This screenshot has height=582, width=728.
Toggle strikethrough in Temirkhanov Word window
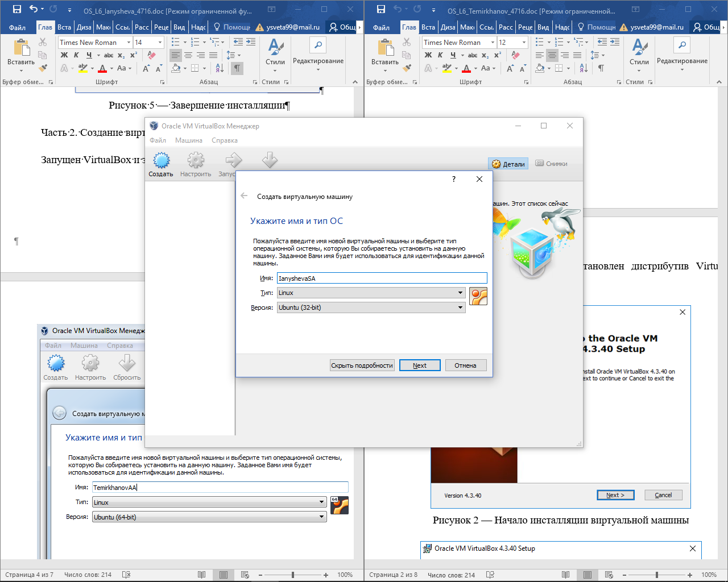473,55
